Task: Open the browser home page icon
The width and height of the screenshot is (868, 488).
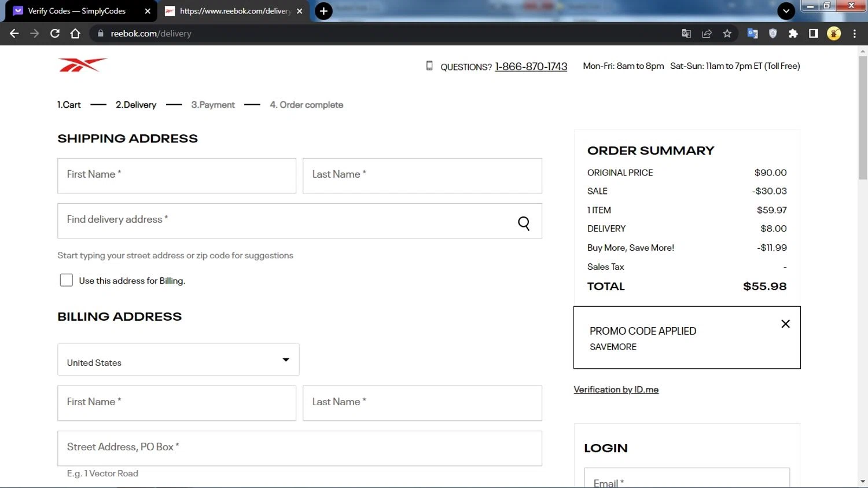Action: coord(75,34)
